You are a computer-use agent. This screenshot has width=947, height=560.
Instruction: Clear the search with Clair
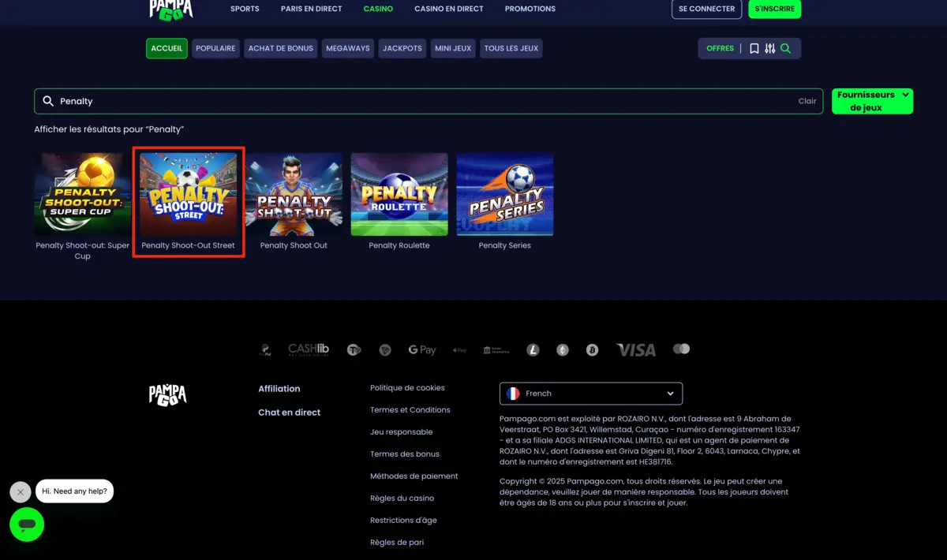coord(807,101)
